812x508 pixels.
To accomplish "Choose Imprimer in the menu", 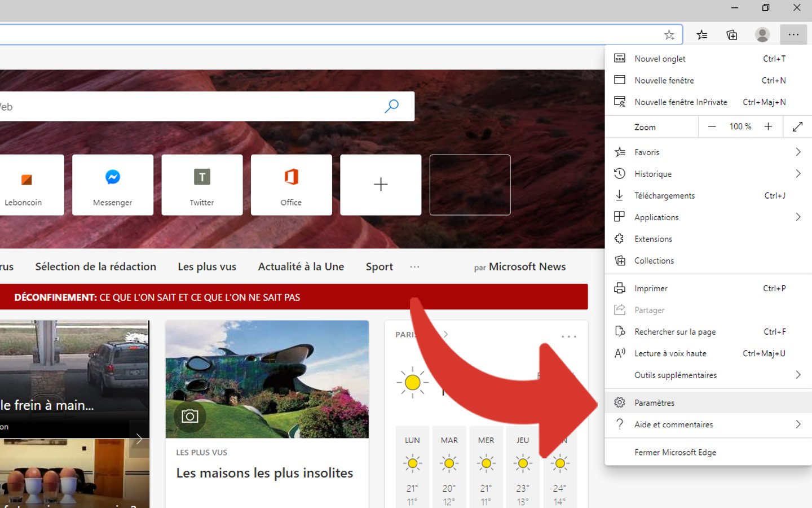I will click(708, 288).
